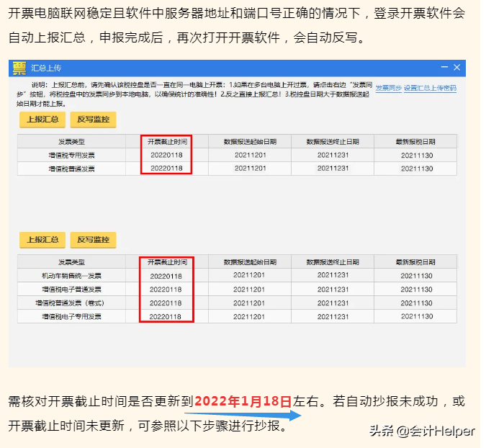Click 数据报送起始日期 header in the upper table

pyautogui.click(x=250, y=142)
